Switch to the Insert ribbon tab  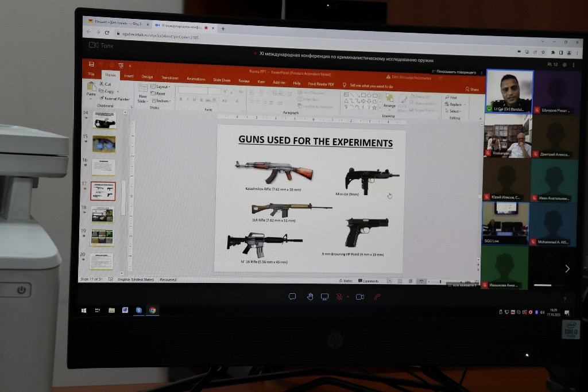pos(129,76)
